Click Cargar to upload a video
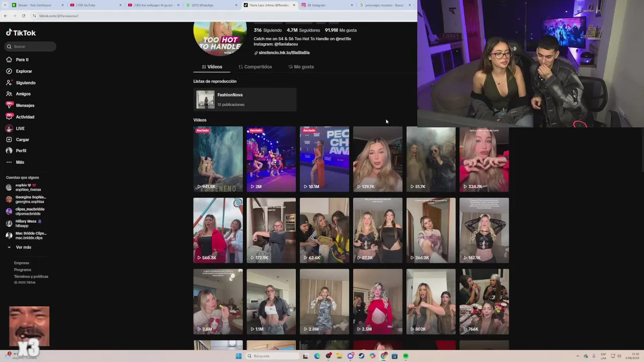Screen dimensions: 644x362 pyautogui.click(x=18, y=140)
